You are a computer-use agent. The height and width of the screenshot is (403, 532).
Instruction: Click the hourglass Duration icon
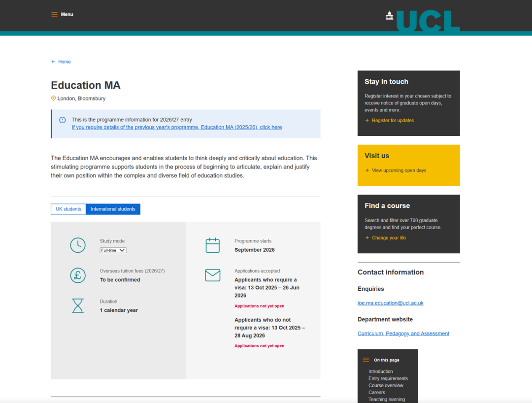pos(78,306)
